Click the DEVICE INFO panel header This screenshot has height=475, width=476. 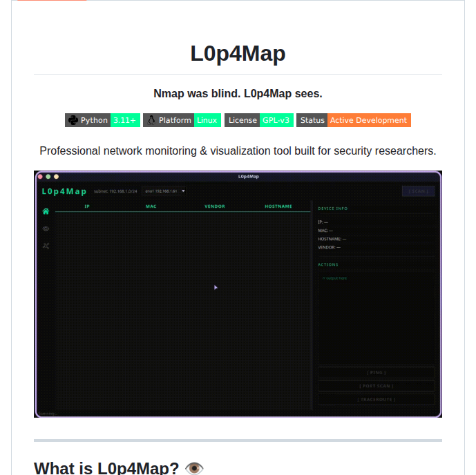point(333,209)
